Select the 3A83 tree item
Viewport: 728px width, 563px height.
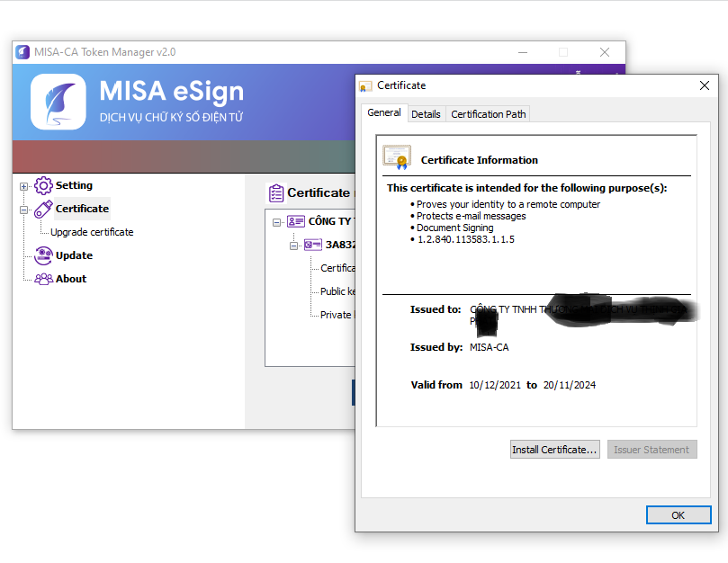pyautogui.click(x=340, y=245)
